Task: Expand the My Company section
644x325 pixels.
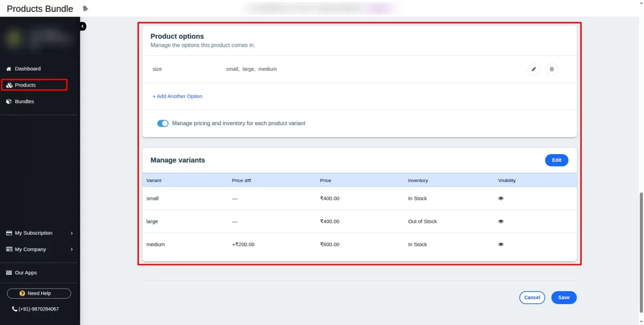Action: pyautogui.click(x=71, y=249)
